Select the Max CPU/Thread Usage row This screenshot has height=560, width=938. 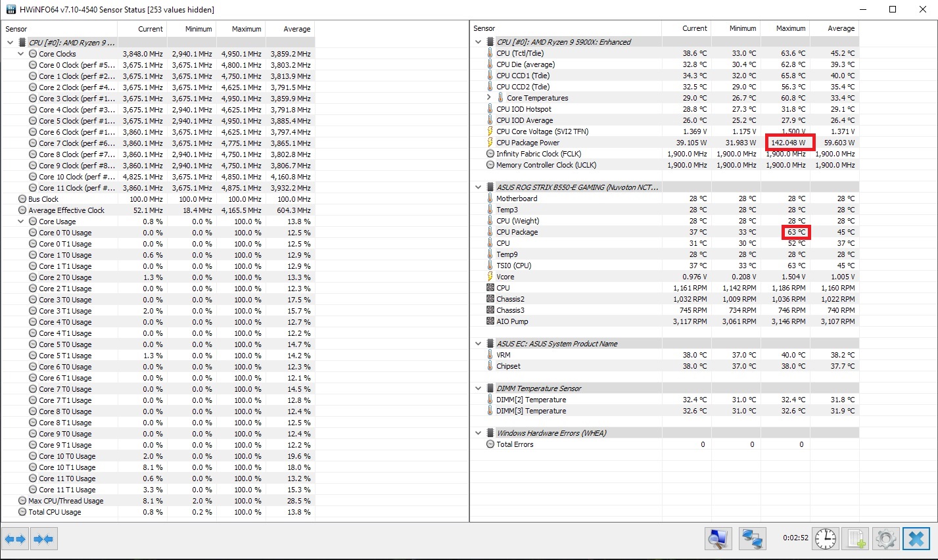click(158, 501)
